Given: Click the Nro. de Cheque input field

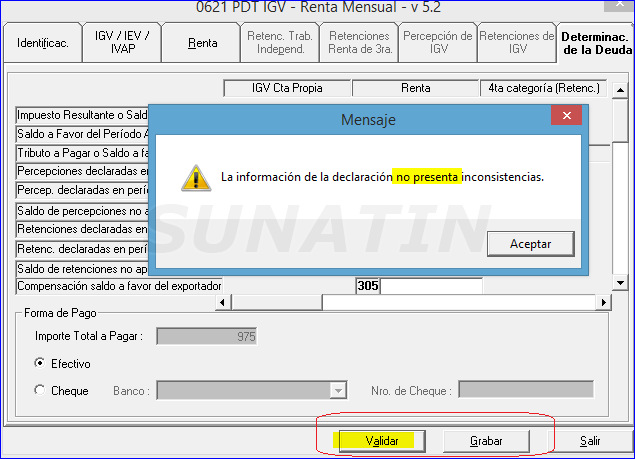Looking at the screenshot, I should [526, 389].
